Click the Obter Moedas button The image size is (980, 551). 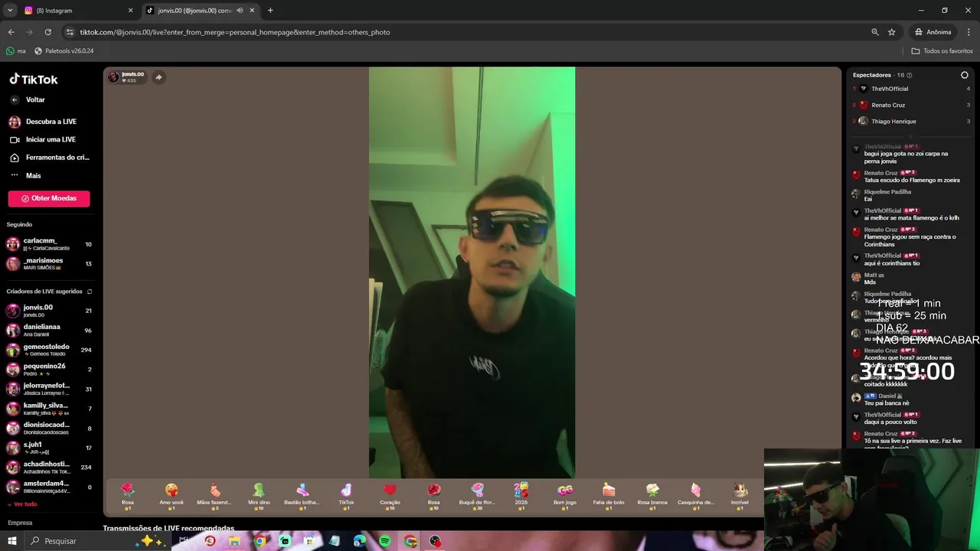point(49,198)
